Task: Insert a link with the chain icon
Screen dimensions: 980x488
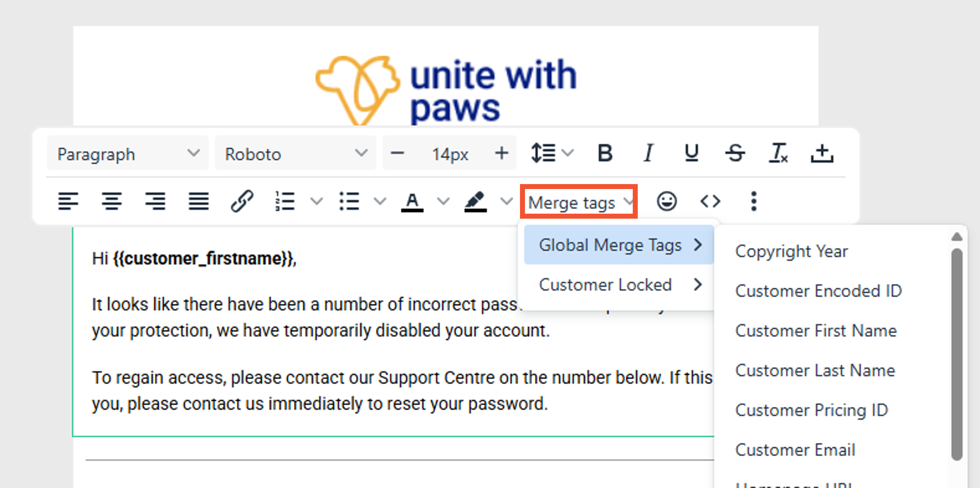Action: click(242, 201)
